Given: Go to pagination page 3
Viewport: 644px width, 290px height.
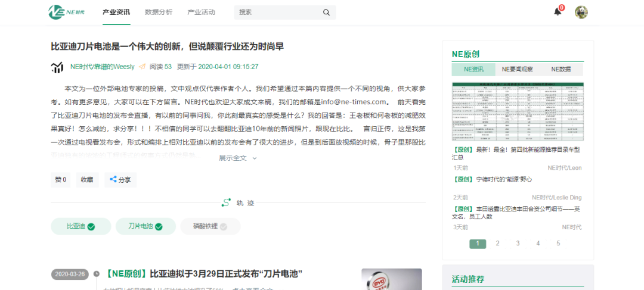Looking at the screenshot, I should click(x=518, y=244).
